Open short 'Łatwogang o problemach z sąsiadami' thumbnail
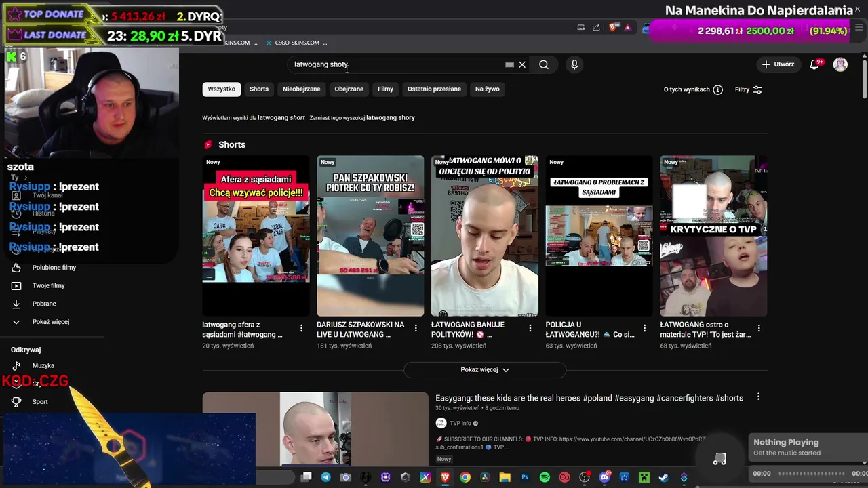The image size is (868, 488). 599,236
